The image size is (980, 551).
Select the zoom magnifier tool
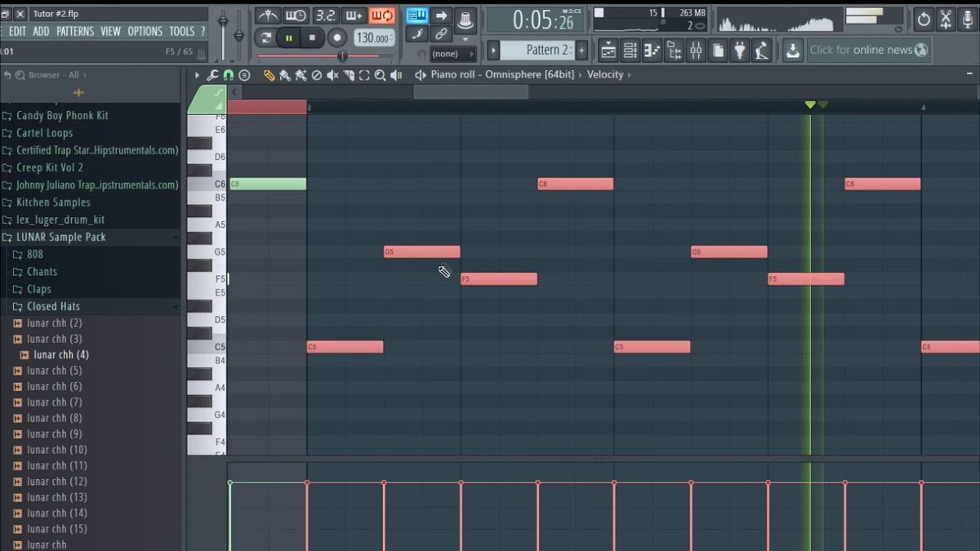pos(380,75)
